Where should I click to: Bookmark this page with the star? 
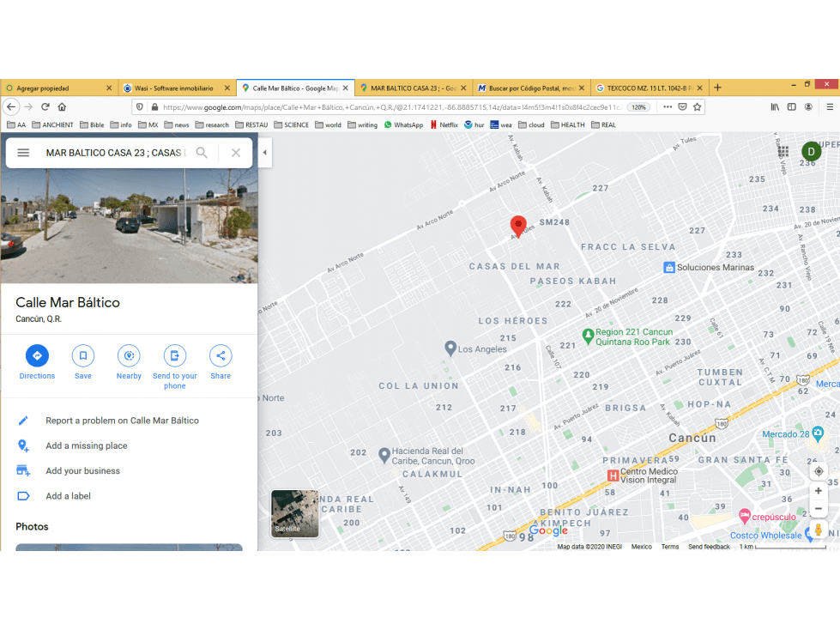697,106
